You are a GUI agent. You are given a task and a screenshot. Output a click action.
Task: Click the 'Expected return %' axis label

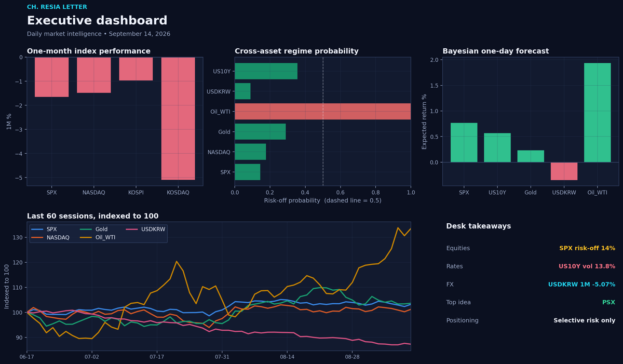(425, 122)
